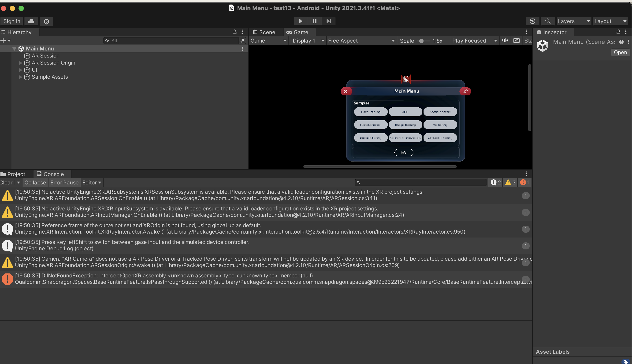Open the undo history icon

click(x=532, y=21)
